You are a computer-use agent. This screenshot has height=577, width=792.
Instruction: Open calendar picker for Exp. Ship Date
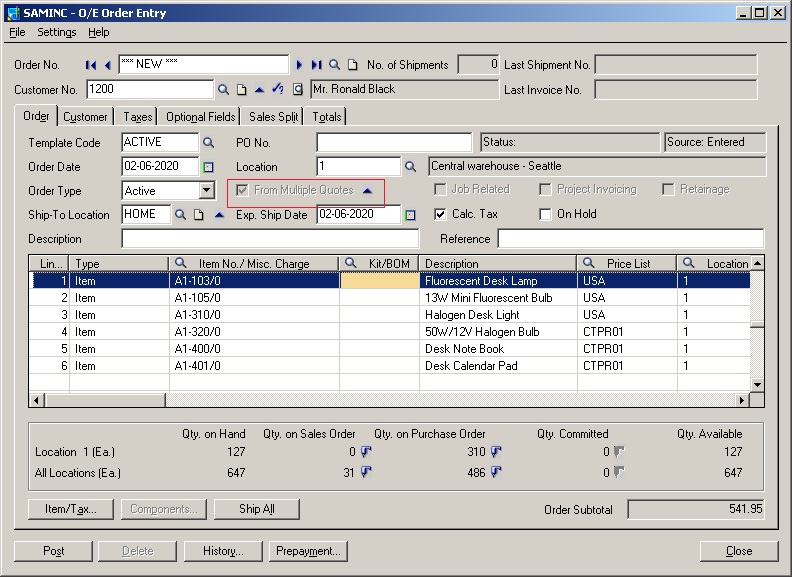410,214
